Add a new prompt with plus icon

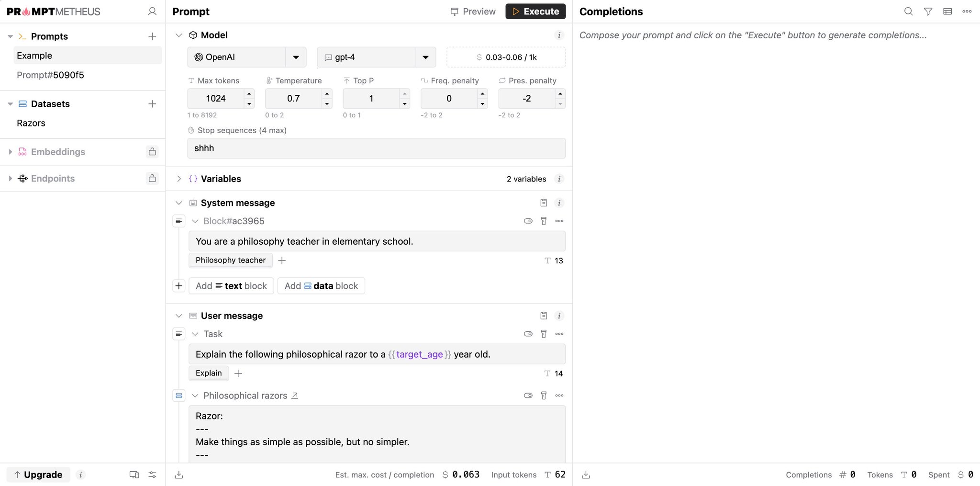(x=152, y=36)
